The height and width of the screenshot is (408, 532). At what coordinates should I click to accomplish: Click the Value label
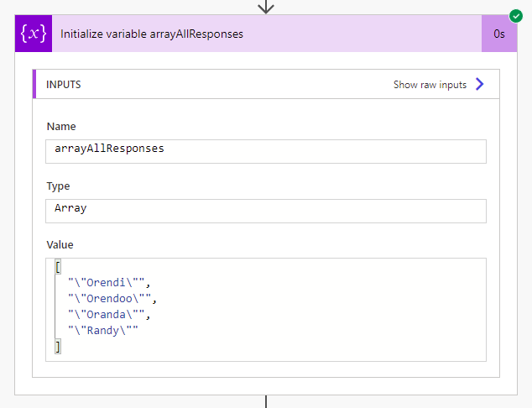pyautogui.click(x=60, y=245)
